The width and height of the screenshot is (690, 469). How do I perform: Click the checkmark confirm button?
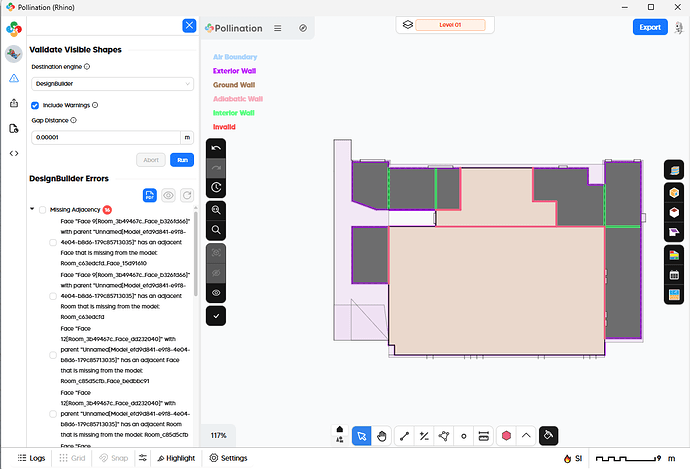216,316
